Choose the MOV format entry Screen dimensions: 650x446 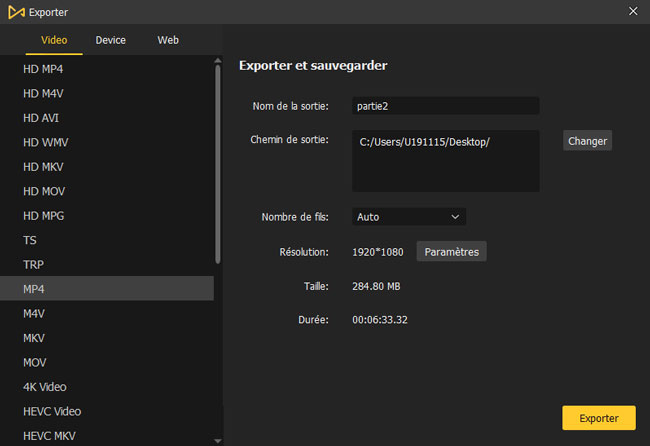coord(35,362)
